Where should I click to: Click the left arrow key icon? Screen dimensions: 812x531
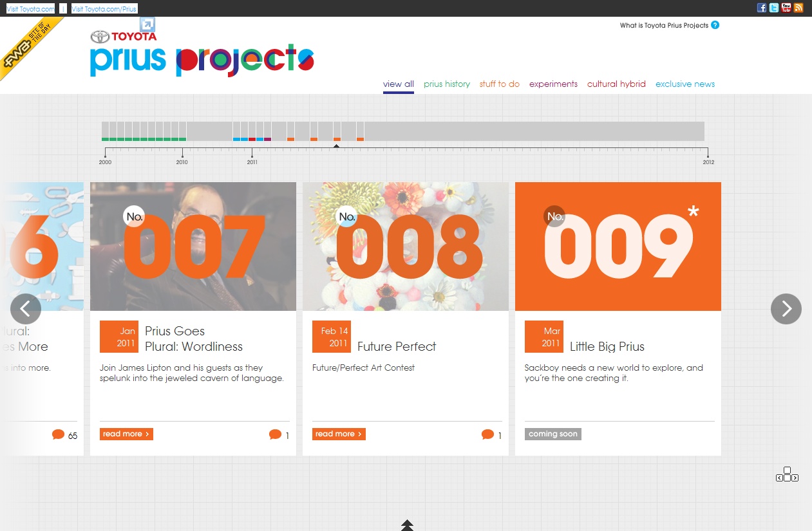[779, 478]
